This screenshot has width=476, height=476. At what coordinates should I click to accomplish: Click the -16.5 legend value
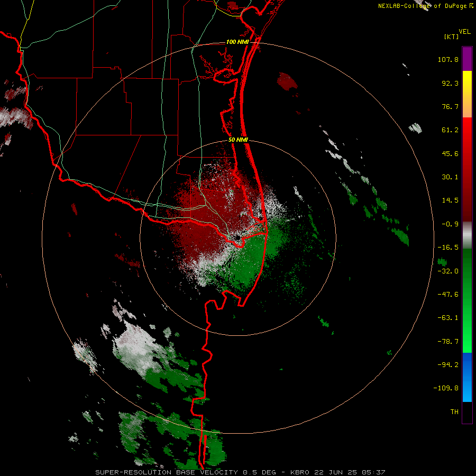(x=448, y=248)
